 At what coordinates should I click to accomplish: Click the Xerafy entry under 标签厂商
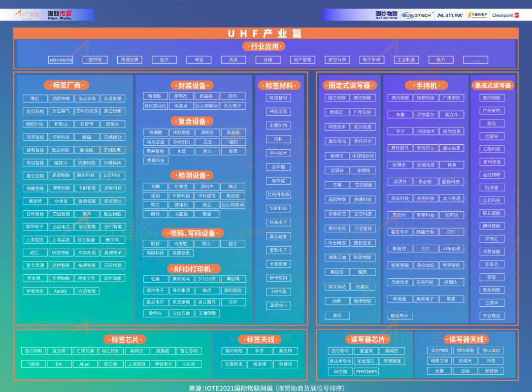[60, 291]
